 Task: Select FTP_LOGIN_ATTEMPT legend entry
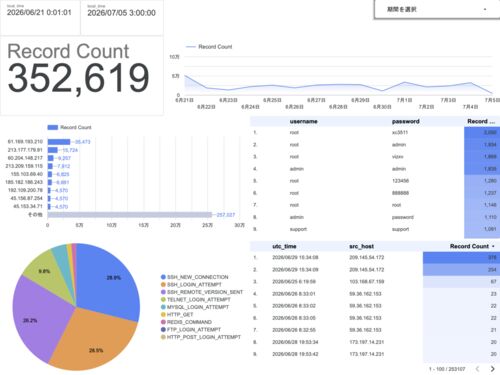point(191,330)
